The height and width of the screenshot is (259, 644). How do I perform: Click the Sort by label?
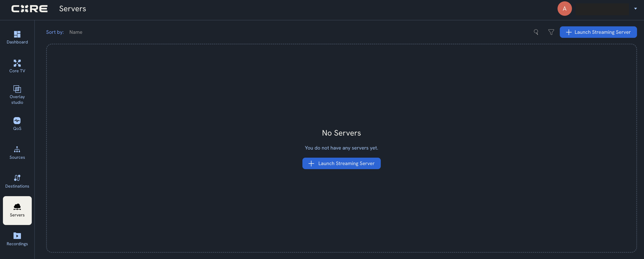pyautogui.click(x=55, y=32)
